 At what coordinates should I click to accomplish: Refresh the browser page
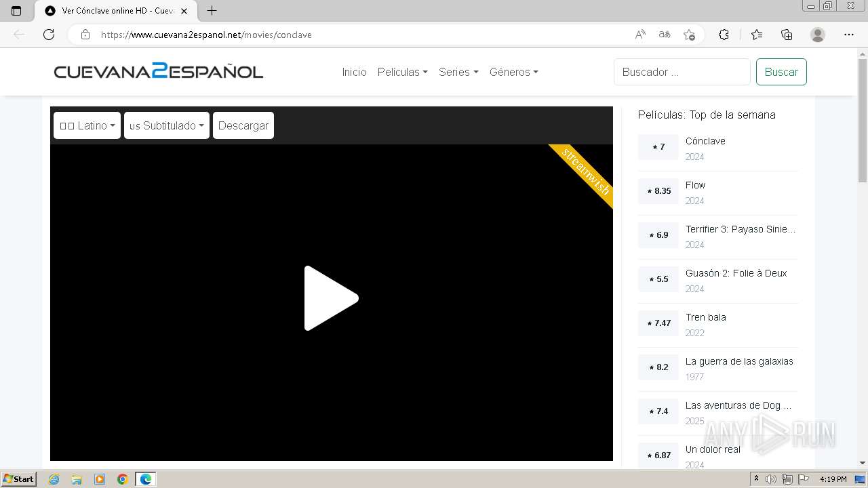click(x=49, y=35)
